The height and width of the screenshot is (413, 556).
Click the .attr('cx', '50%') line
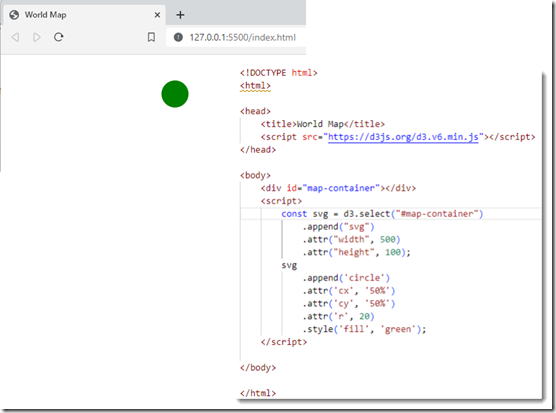pyautogui.click(x=349, y=291)
